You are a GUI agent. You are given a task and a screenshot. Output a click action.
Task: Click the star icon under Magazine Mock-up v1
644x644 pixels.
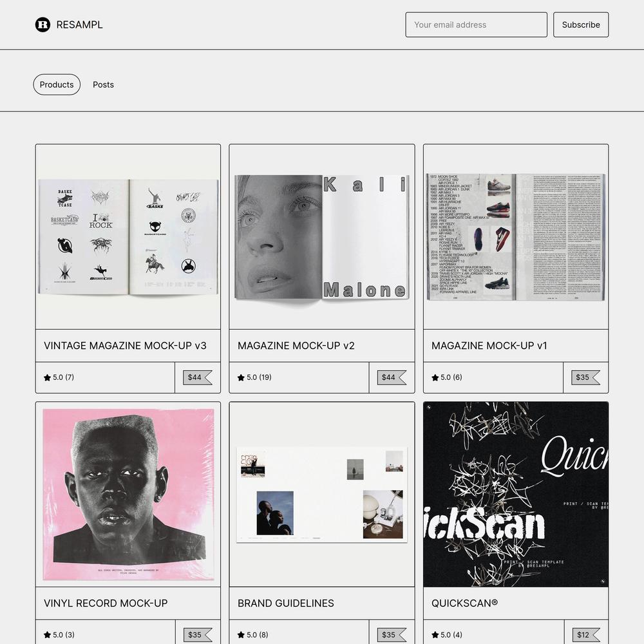[435, 377]
